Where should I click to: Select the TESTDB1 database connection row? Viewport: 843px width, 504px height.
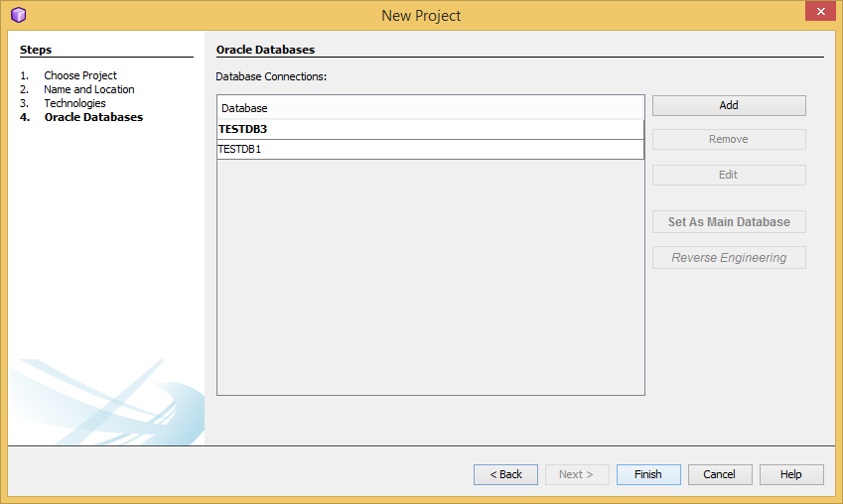coord(430,150)
